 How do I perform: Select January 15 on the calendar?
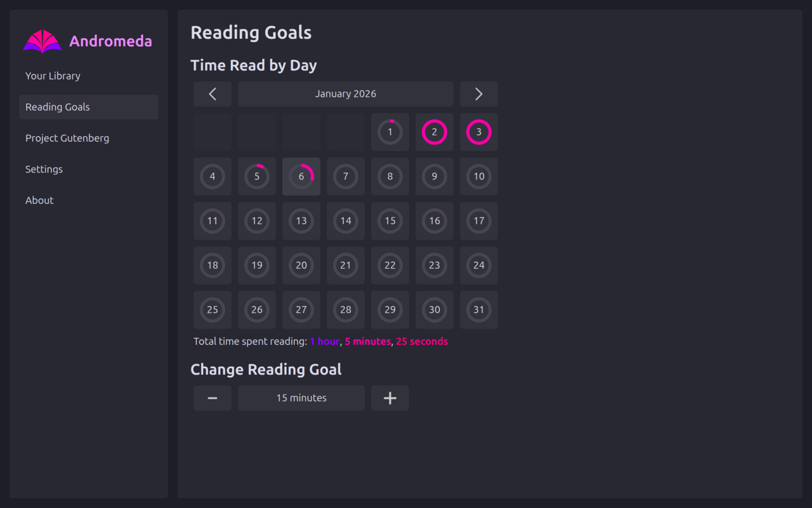pyautogui.click(x=390, y=221)
